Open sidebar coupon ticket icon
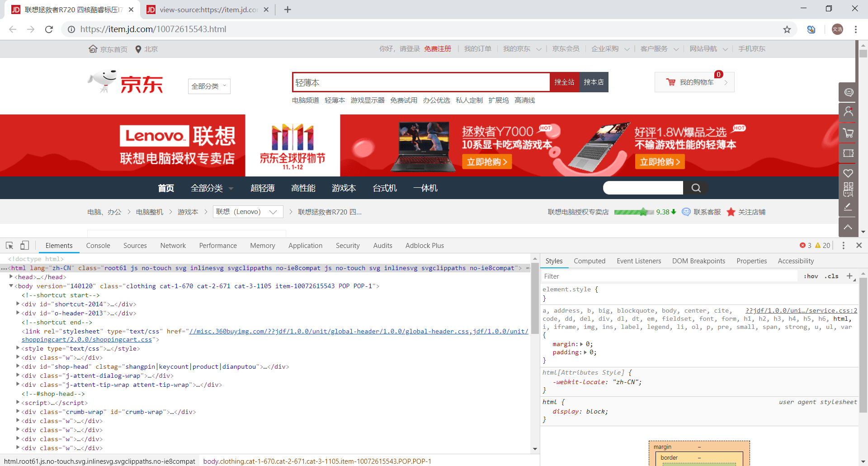This screenshot has width=868, height=466. click(849, 153)
